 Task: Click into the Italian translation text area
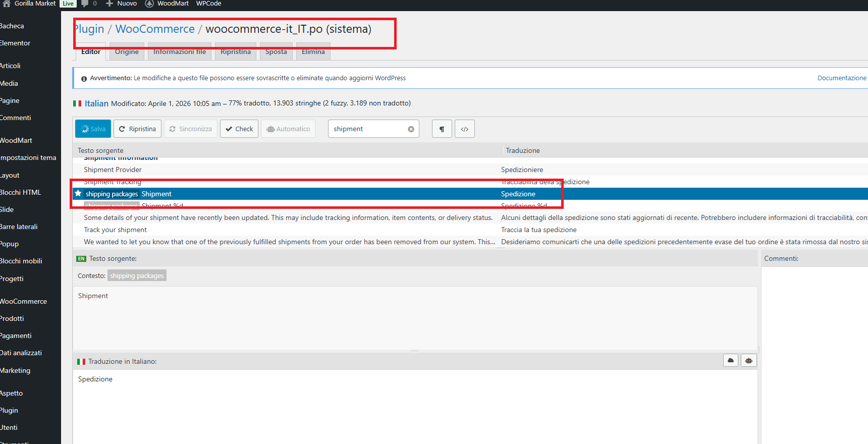click(x=415, y=406)
